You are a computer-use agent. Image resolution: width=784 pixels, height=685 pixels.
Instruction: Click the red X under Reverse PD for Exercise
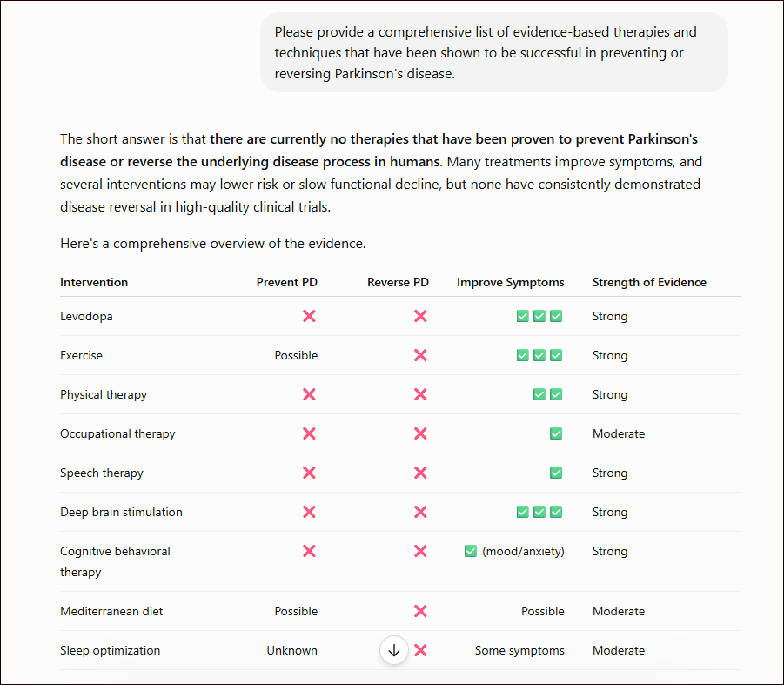pyautogui.click(x=420, y=355)
